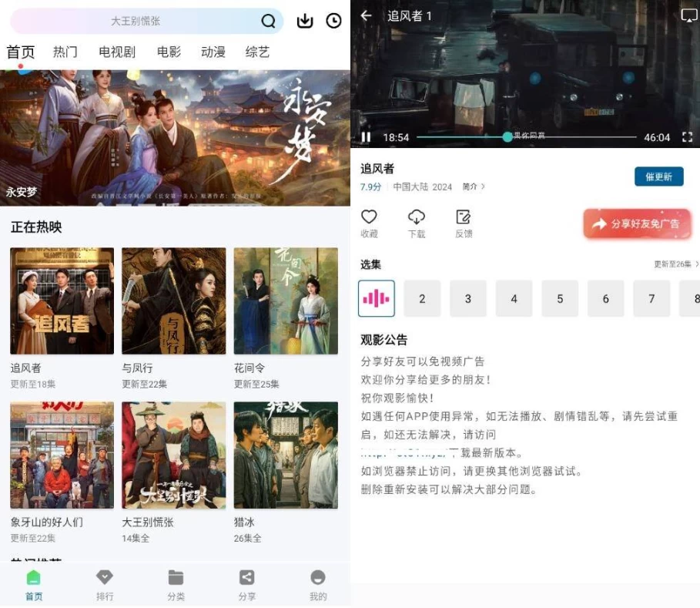Viewport: 700px width, 608px height.
Task: Switch to the 动漫 tab
Action: click(213, 52)
